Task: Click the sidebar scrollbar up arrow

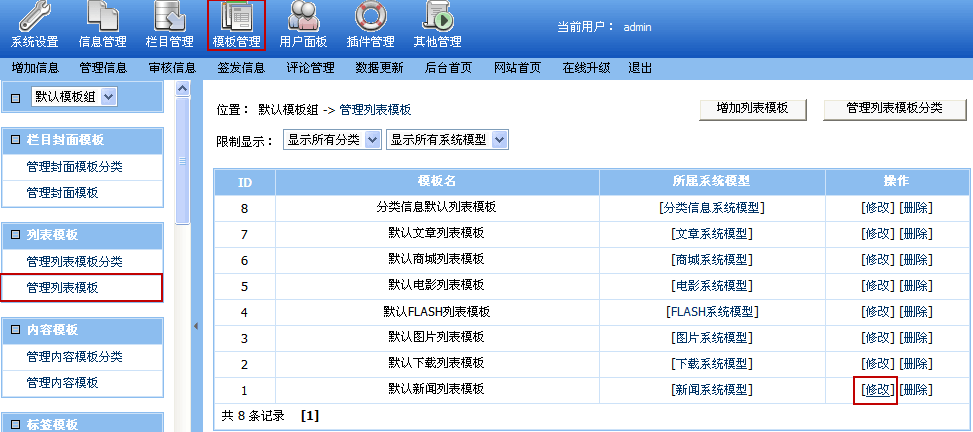Action: click(x=182, y=89)
